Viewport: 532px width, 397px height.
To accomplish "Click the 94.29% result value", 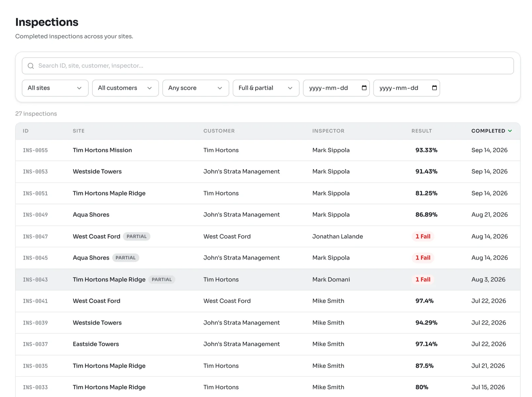I will (x=426, y=323).
